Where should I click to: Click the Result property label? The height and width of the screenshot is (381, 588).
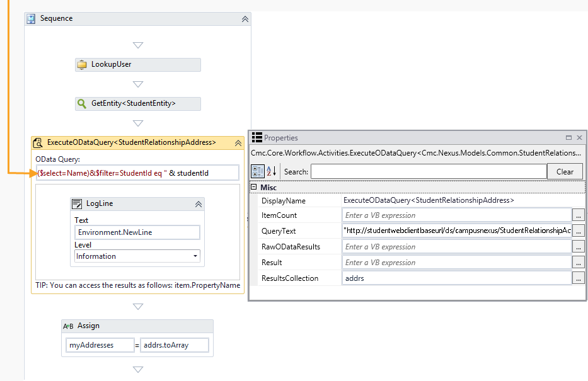(x=272, y=263)
